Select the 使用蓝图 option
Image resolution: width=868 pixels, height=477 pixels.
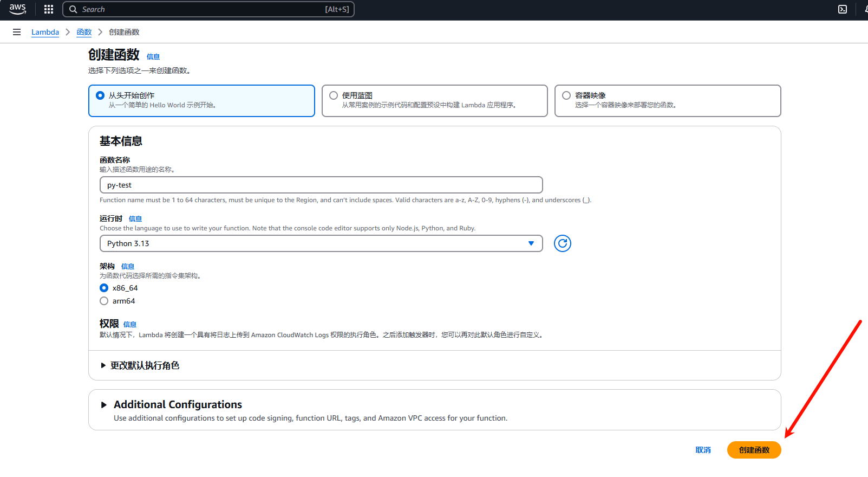click(334, 95)
